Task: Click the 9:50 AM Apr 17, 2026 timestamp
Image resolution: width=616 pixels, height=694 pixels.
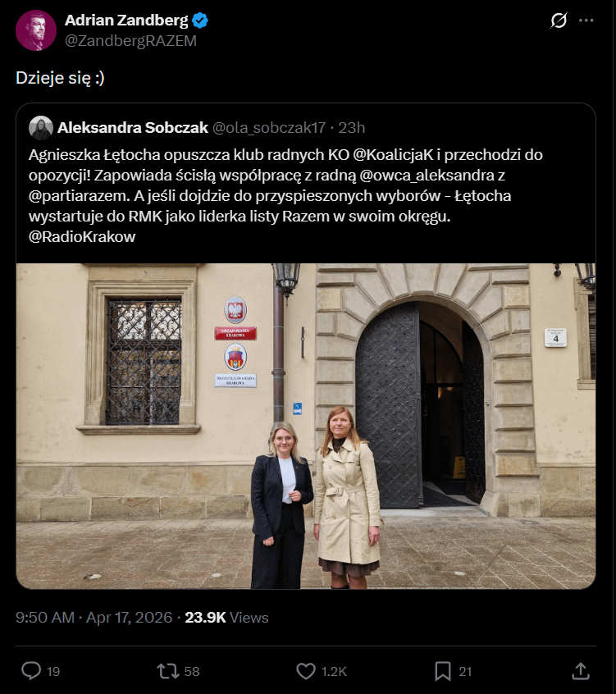Action: (94, 617)
